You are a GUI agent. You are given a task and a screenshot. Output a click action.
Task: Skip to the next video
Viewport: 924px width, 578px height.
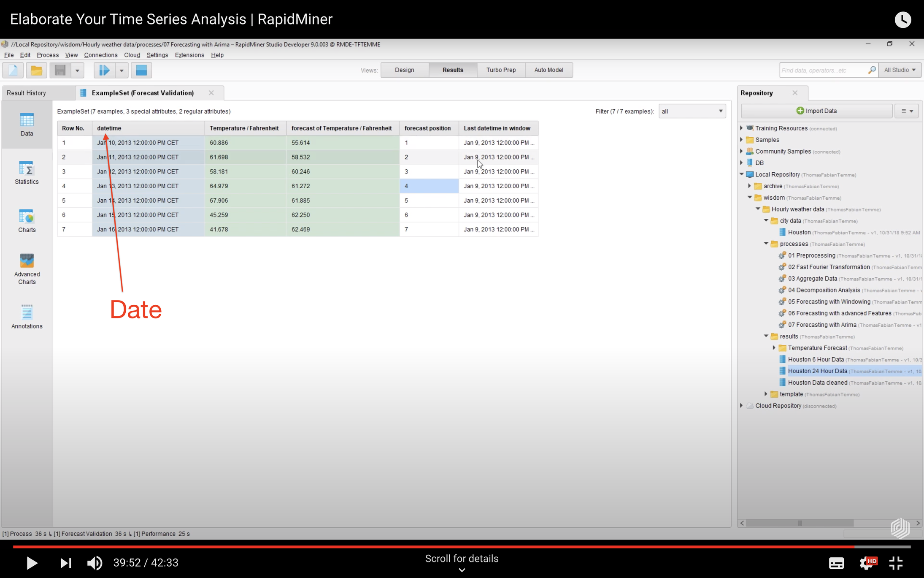click(x=65, y=563)
